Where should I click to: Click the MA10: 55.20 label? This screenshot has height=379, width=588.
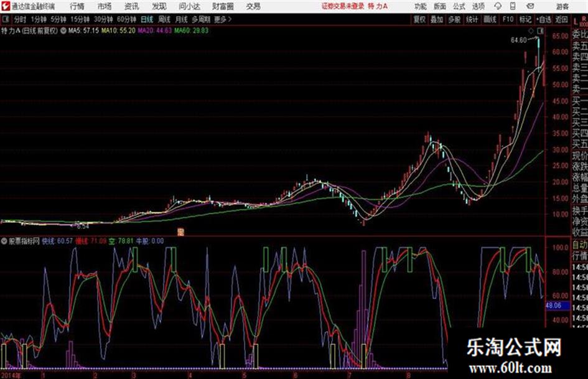tap(118, 30)
